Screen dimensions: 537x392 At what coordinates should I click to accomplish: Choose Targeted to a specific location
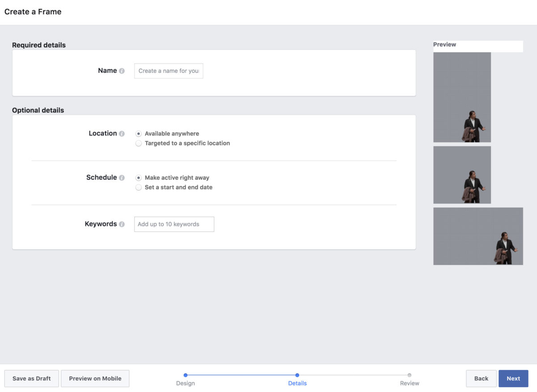coord(139,143)
